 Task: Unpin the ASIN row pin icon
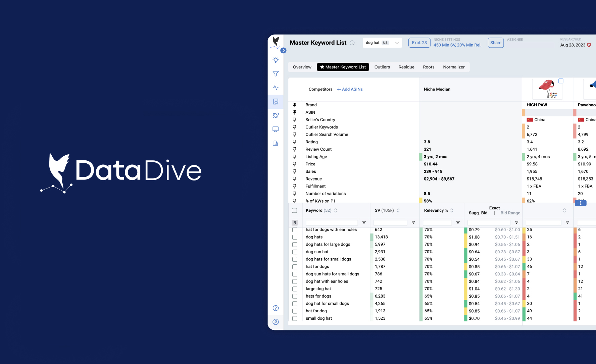click(x=295, y=112)
